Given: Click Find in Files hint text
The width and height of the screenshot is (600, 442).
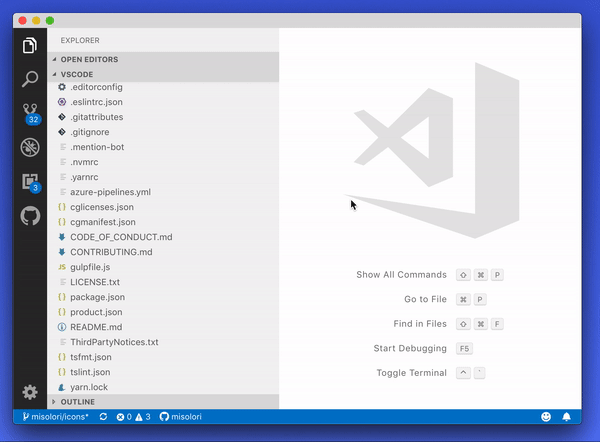Looking at the screenshot, I should point(420,324).
